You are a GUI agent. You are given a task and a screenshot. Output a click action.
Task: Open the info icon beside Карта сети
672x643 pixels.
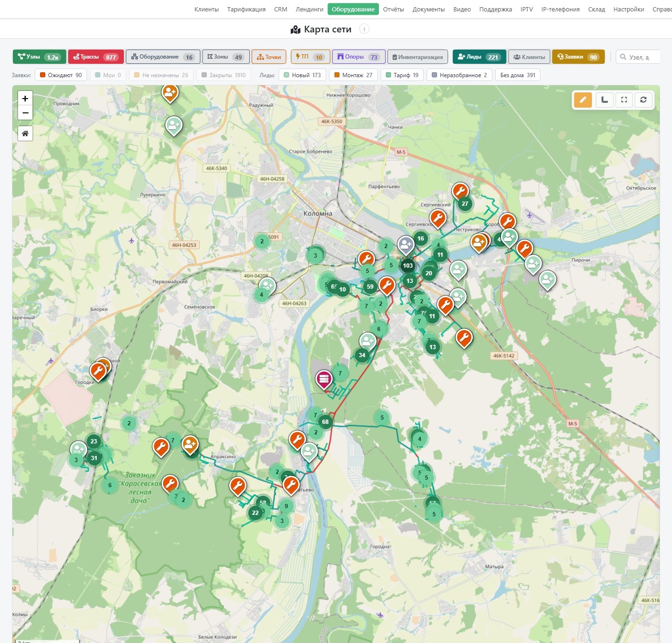[x=364, y=29]
